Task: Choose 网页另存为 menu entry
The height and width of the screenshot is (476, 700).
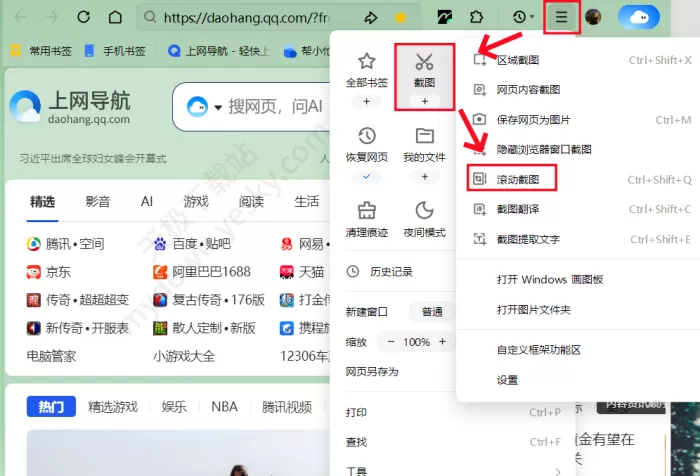Action: (372, 372)
